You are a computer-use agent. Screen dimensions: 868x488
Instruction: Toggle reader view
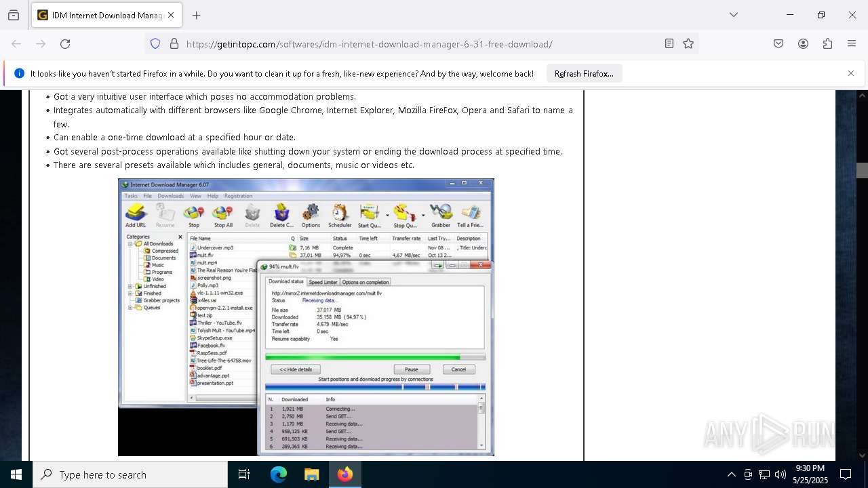tap(669, 43)
